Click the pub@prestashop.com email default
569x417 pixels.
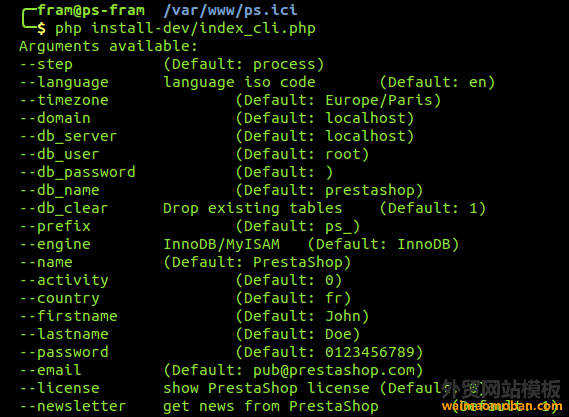333,371
